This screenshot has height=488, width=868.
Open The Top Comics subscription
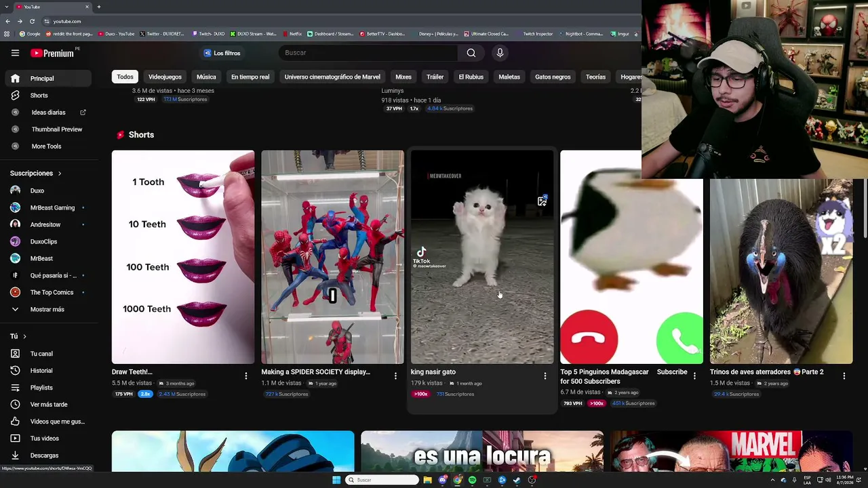(47, 292)
